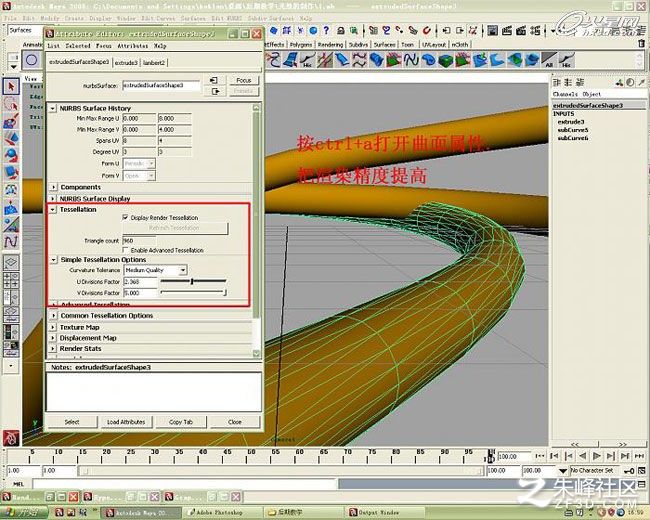Click the single perspective layout icon

[11, 263]
